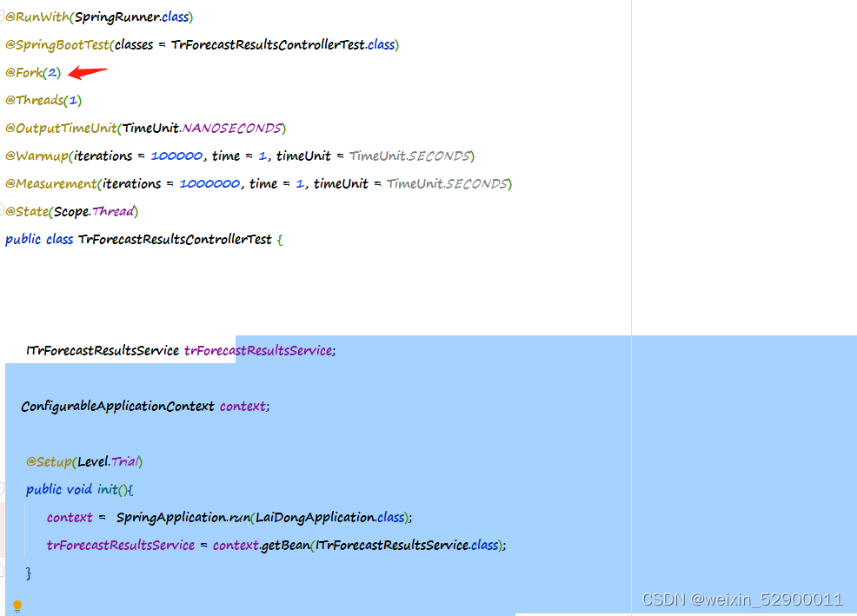The image size is (857, 616).
Task: Click the context variable being assigned in init
Action: [x=70, y=518]
